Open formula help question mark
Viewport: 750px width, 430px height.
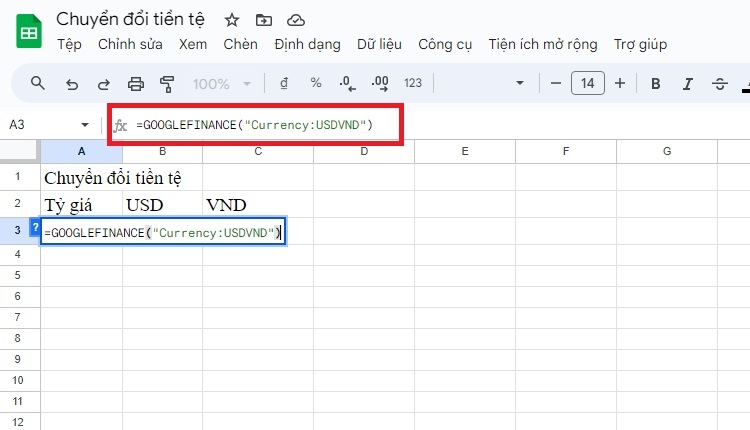click(x=35, y=227)
